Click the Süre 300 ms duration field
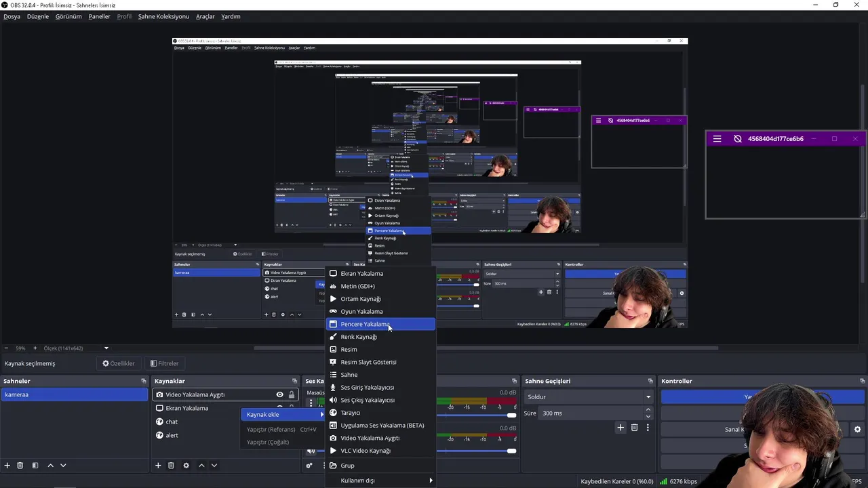Screen dimensions: 868x488 (591, 413)
